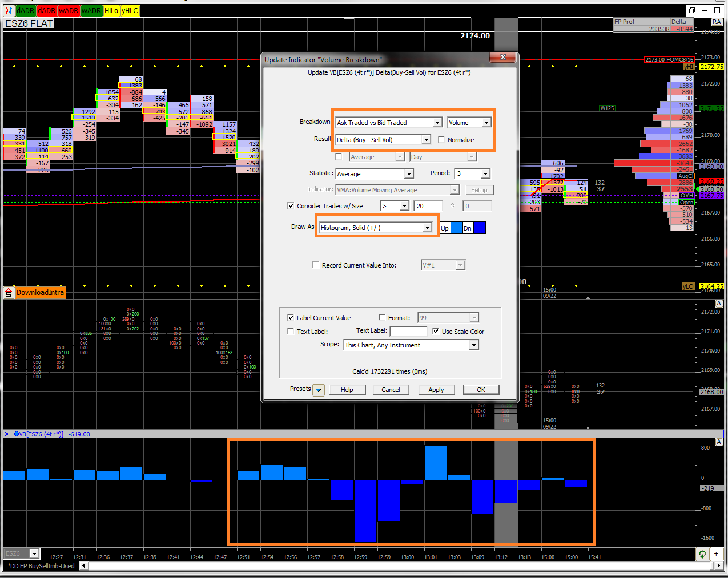The width and height of the screenshot is (728, 578).
Task: Enable the Normalize checkbox
Action: (x=441, y=139)
